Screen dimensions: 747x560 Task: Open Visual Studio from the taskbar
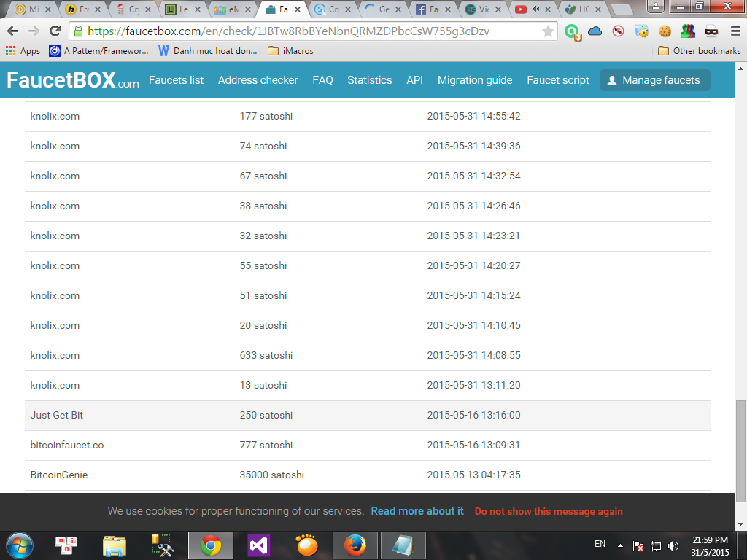pos(259,545)
